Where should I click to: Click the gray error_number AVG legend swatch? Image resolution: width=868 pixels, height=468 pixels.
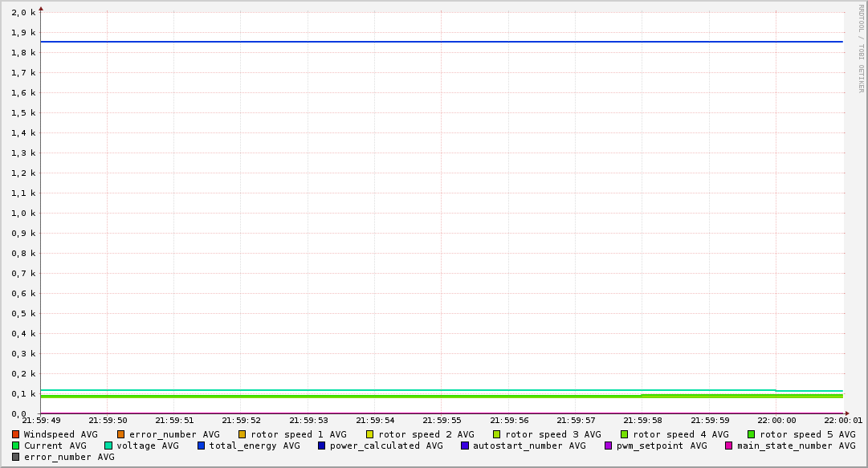click(16, 457)
